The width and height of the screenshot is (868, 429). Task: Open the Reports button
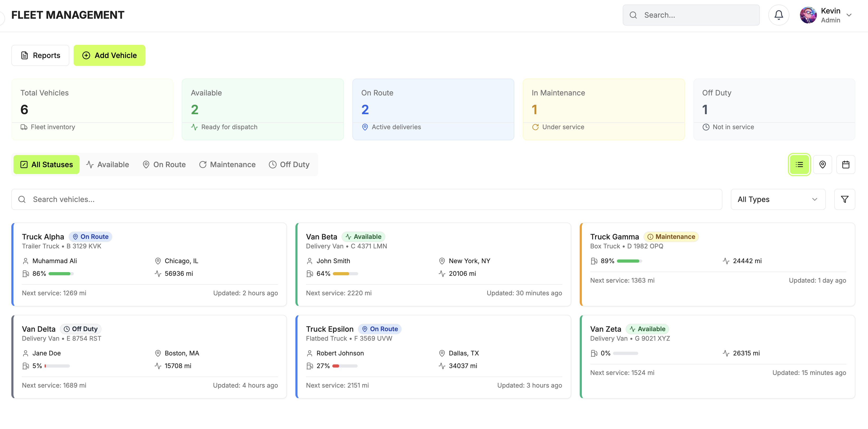click(x=40, y=55)
